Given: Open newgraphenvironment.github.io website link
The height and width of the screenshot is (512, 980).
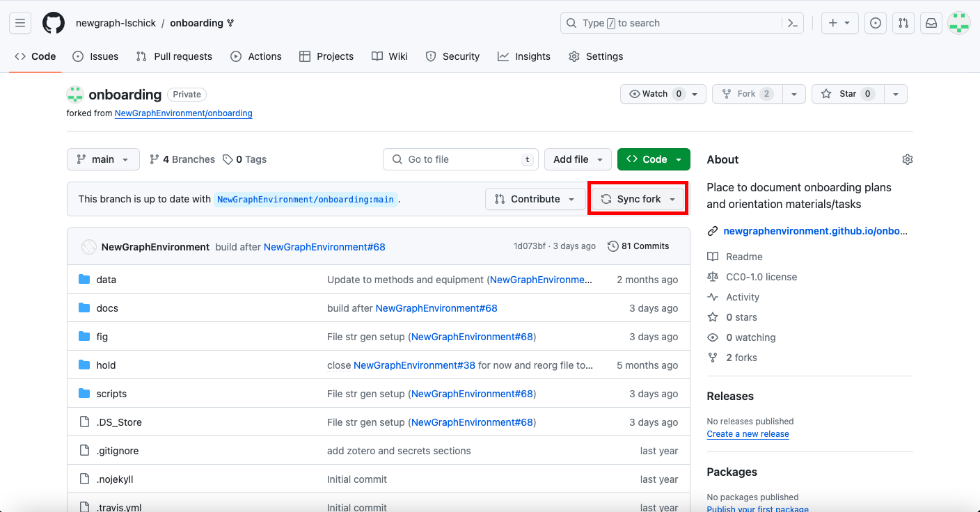Looking at the screenshot, I should (816, 231).
